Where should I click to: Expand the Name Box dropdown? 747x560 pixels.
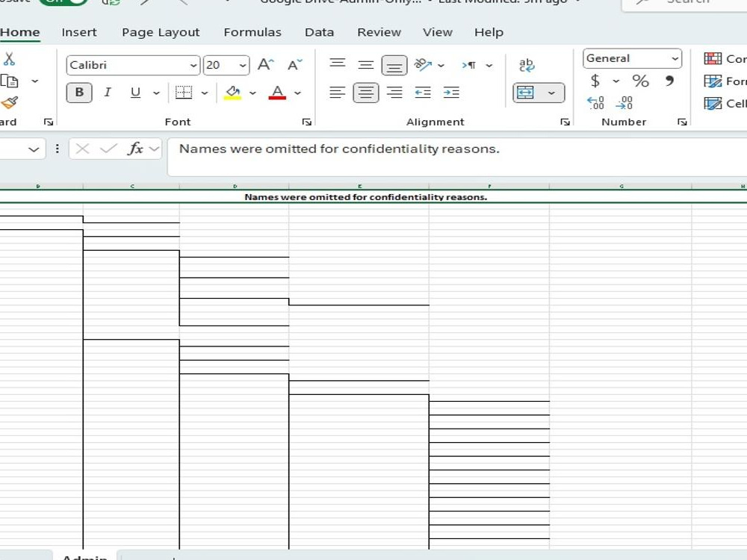[x=34, y=149]
